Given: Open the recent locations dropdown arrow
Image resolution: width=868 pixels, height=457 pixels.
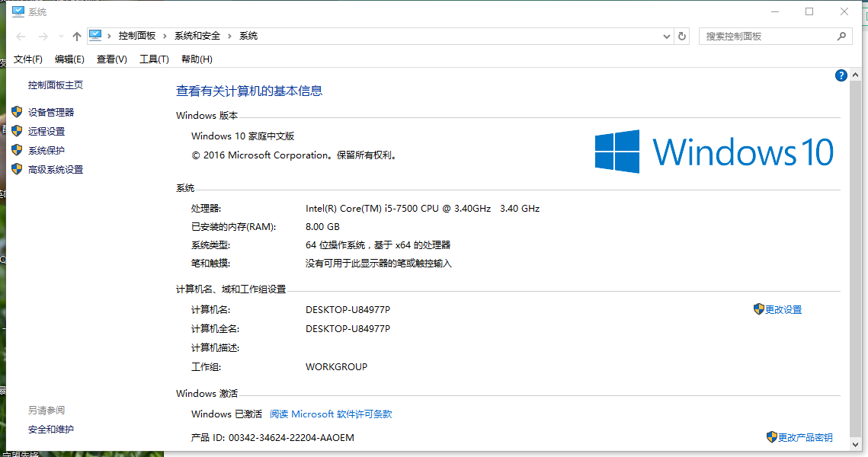Looking at the screenshot, I should click(x=61, y=37).
